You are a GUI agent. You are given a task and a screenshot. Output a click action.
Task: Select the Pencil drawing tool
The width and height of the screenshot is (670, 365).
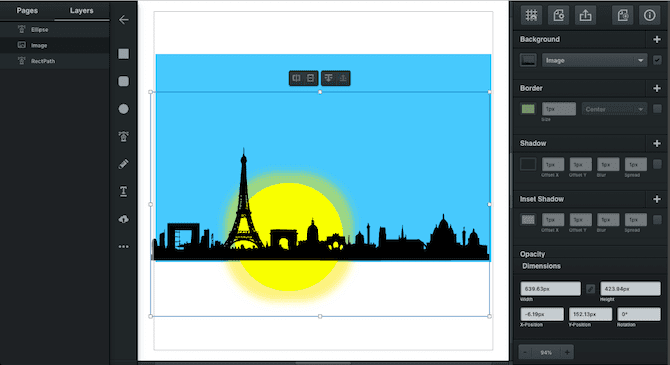[123, 164]
